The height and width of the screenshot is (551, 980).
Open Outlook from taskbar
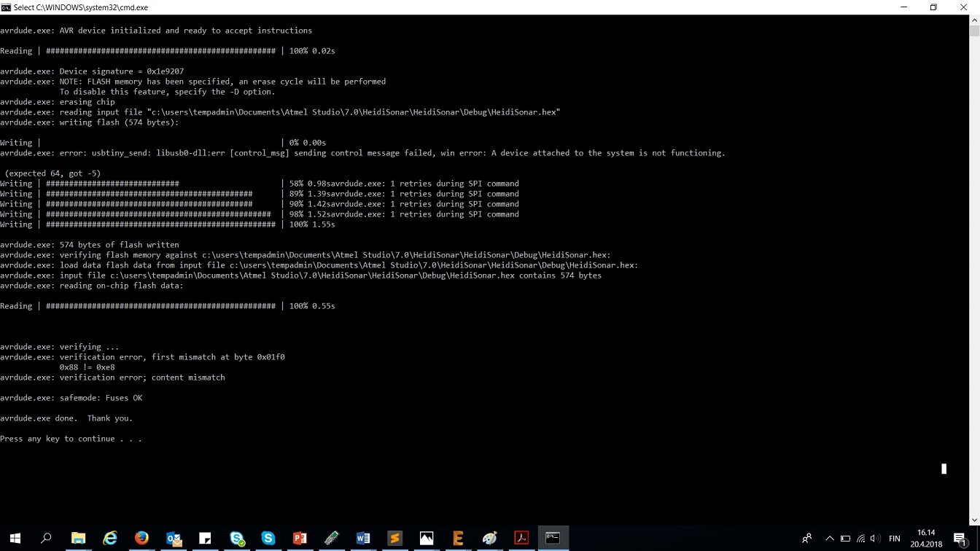[x=174, y=539]
